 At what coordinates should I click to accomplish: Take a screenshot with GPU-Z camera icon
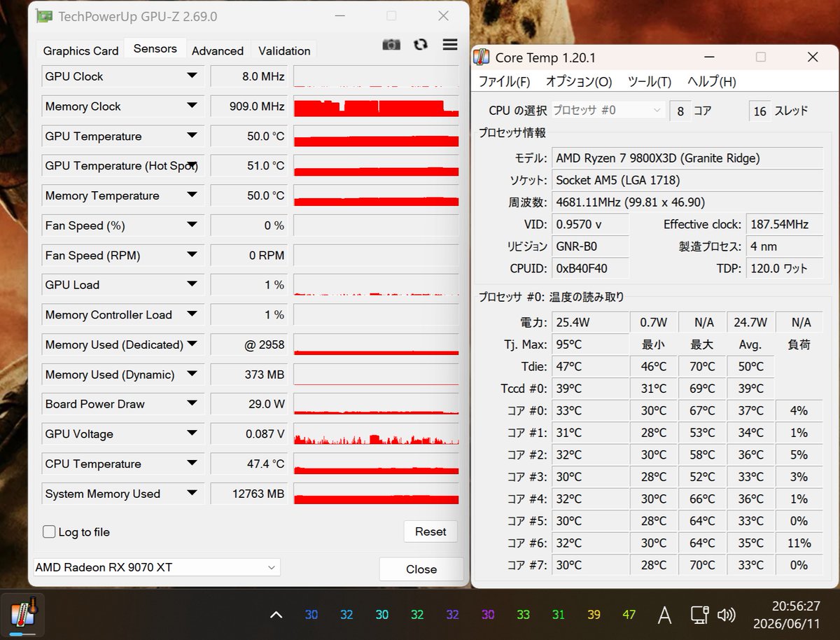pos(391,44)
